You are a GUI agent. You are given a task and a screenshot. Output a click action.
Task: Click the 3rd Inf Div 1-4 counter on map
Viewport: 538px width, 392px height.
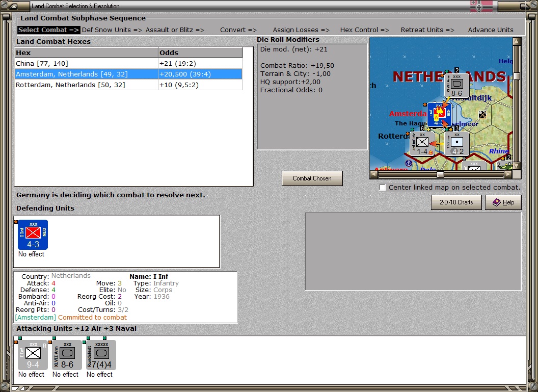click(422, 143)
